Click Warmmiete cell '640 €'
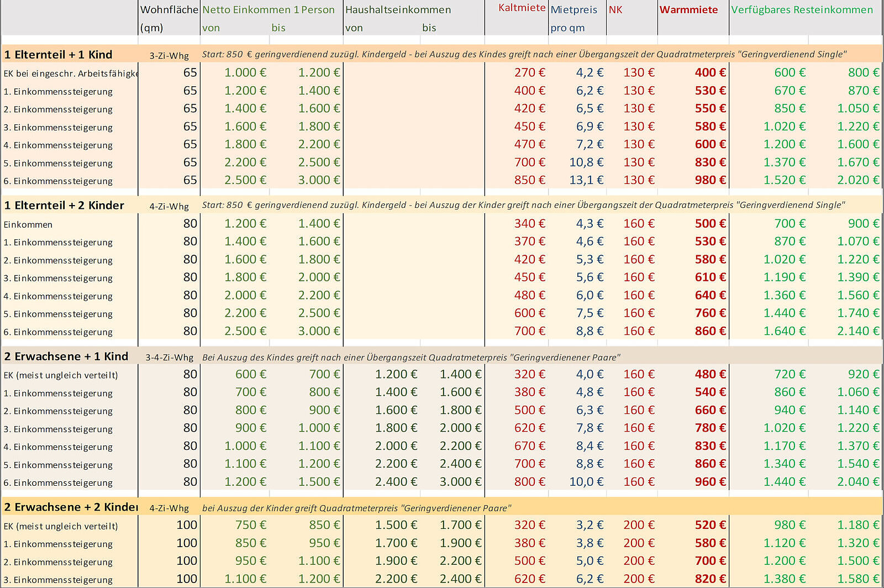 (710, 295)
